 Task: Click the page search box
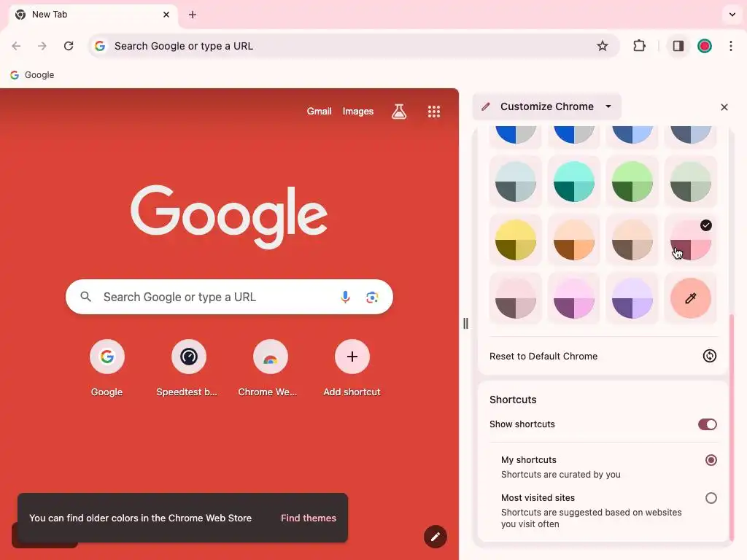[x=229, y=297]
